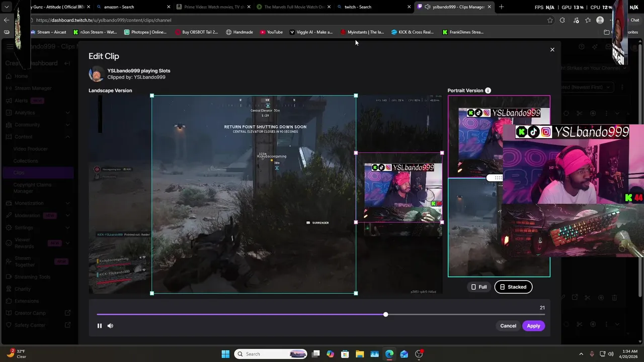Open the Viggle AI bookmark
The height and width of the screenshot is (362, 644).
311,32
